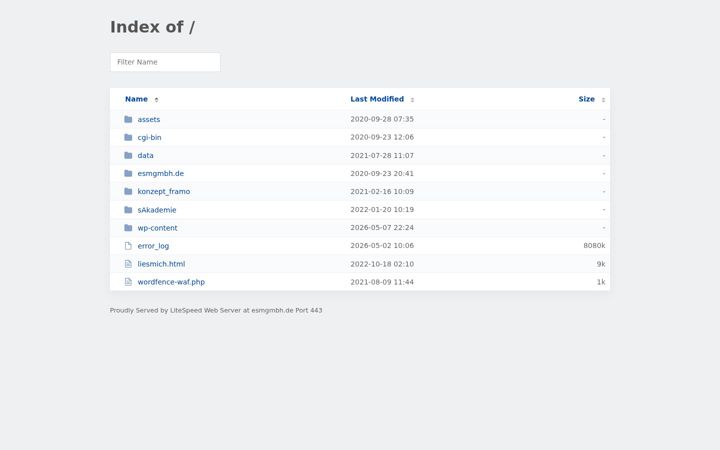This screenshot has height=450, width=720.
Task: Click the date 2021-08-09 11:44
Action: 382,281
